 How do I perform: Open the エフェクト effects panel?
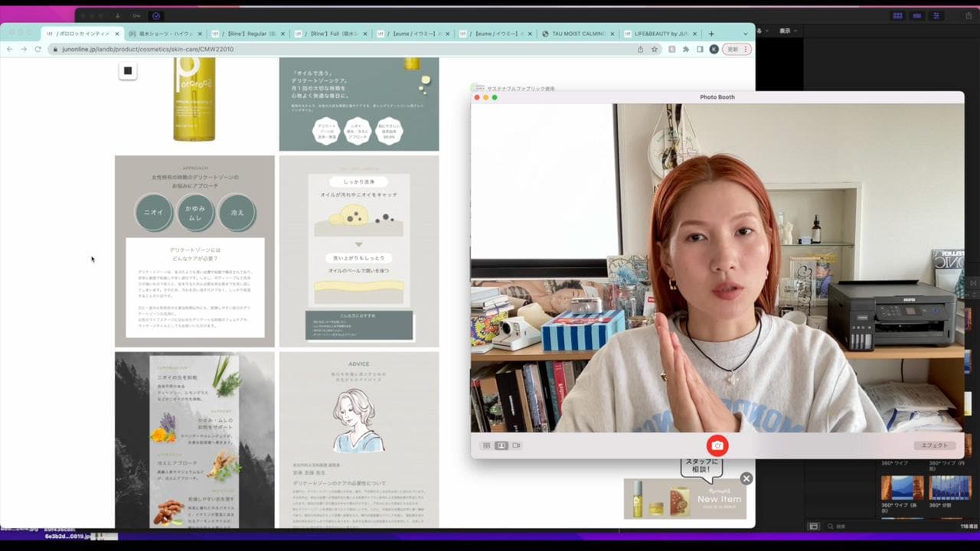coord(934,445)
